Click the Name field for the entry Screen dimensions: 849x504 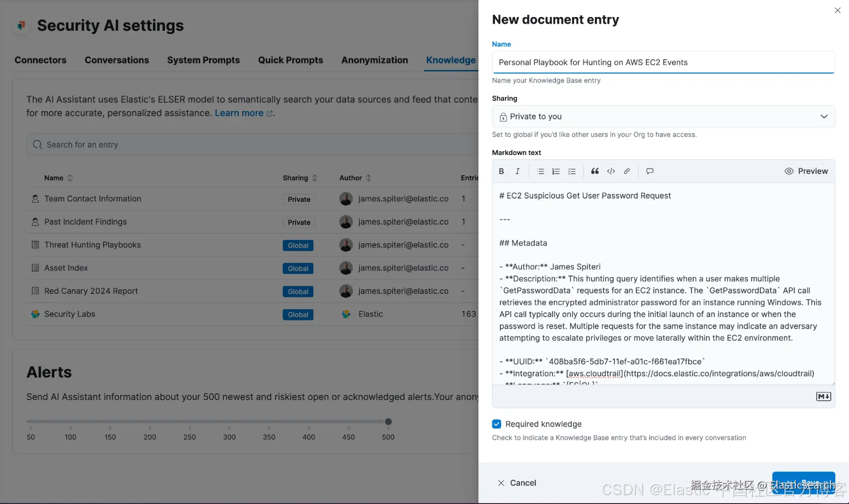pos(663,62)
